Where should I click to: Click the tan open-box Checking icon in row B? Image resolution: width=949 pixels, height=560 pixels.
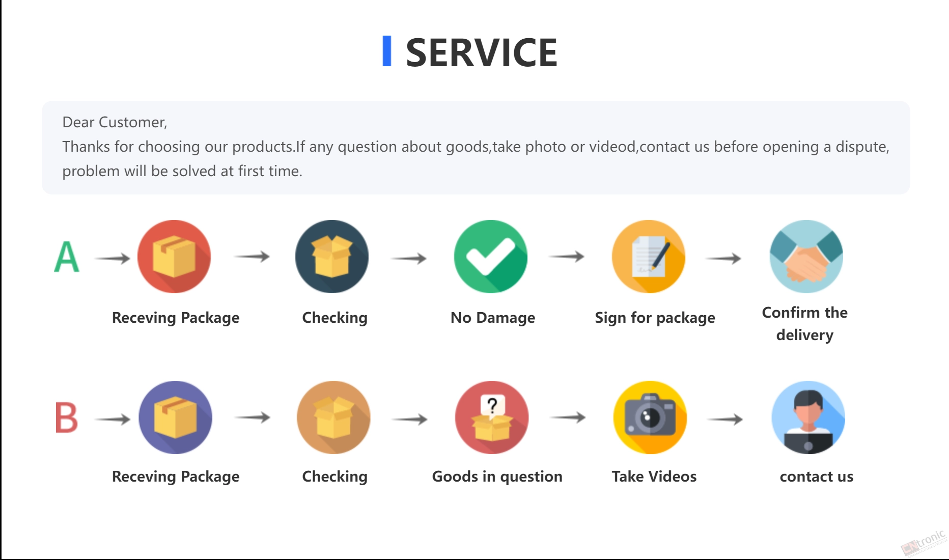tap(333, 417)
